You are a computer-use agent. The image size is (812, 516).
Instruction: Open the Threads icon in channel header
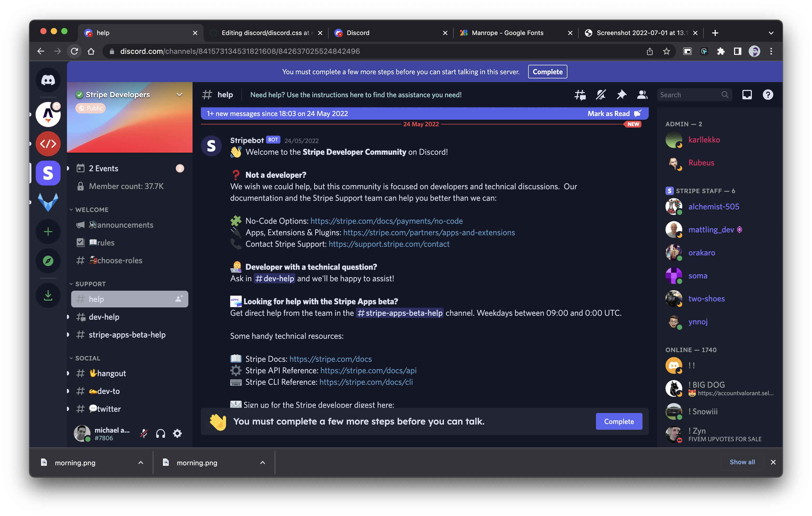tap(580, 95)
